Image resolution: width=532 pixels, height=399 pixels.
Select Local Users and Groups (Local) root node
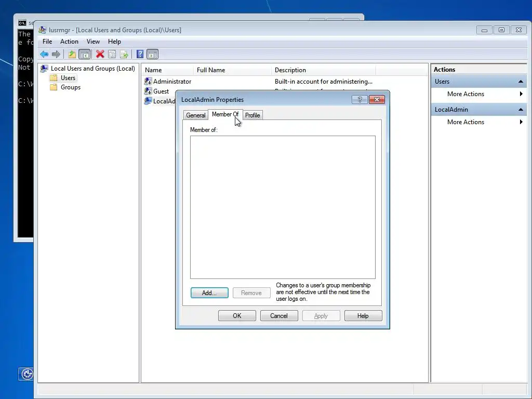[92, 69]
